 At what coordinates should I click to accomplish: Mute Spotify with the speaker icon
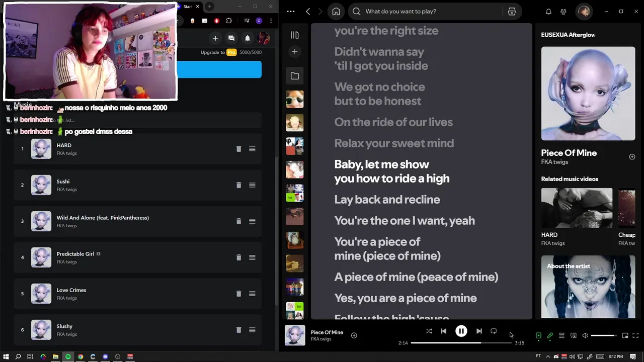(x=585, y=335)
